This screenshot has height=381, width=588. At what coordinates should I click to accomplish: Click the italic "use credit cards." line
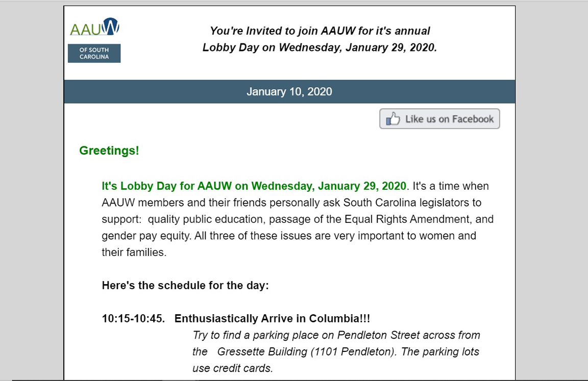tap(233, 368)
